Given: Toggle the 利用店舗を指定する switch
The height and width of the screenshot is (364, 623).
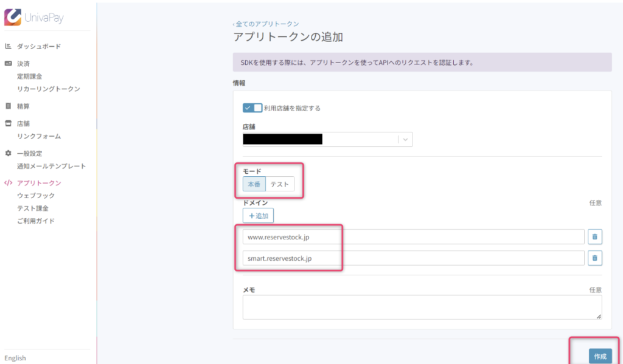Looking at the screenshot, I should pos(252,108).
